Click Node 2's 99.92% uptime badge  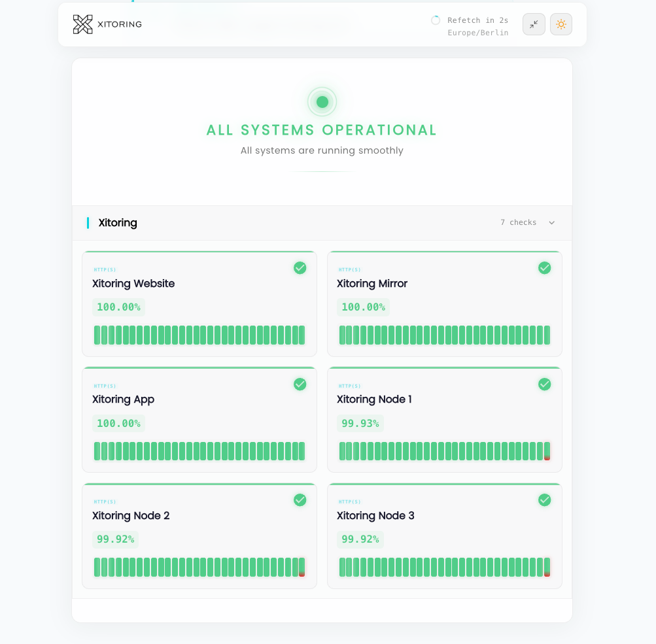click(115, 539)
